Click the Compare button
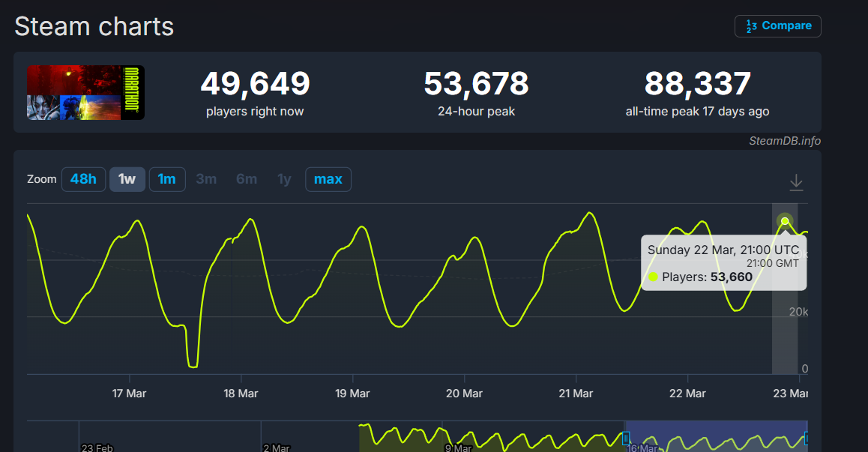The width and height of the screenshot is (868, 452). [778, 26]
